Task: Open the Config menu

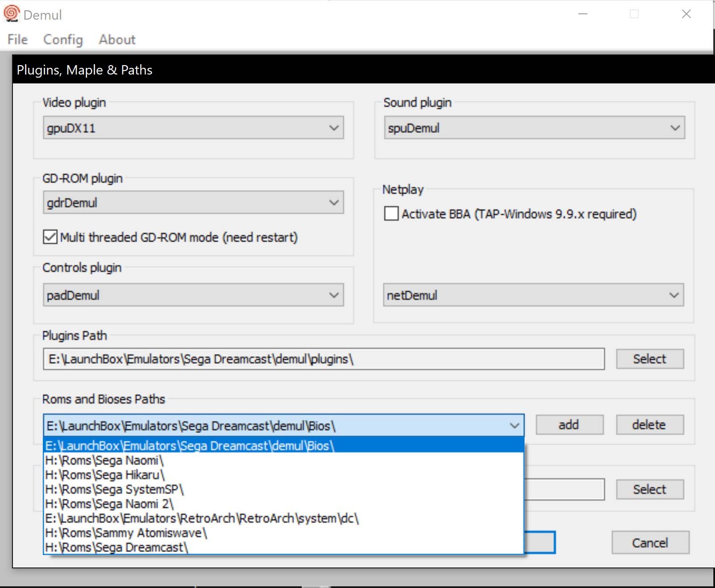Action: click(63, 40)
